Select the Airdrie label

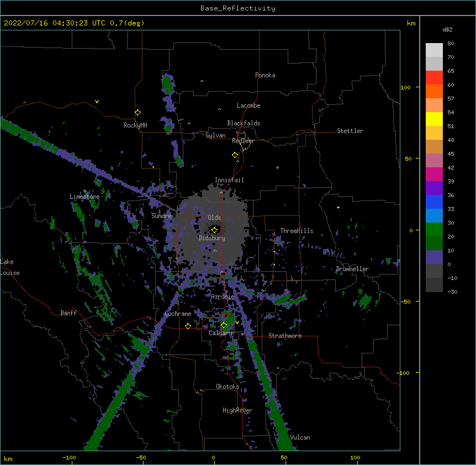pos(223,297)
